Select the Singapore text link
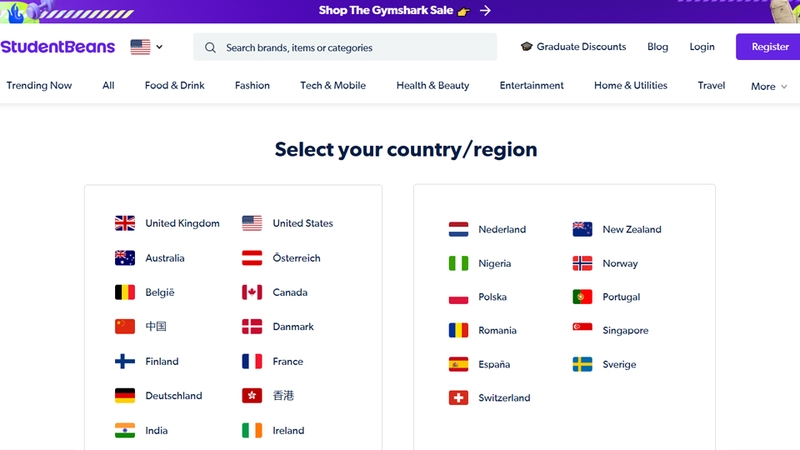The height and width of the screenshot is (450, 800). point(625,330)
